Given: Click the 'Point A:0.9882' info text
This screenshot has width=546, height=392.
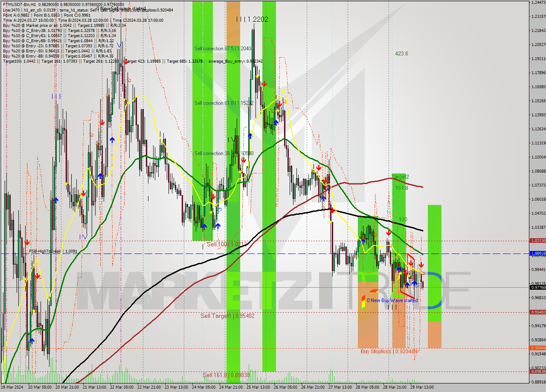Looking at the screenshot, I should pos(17,15).
